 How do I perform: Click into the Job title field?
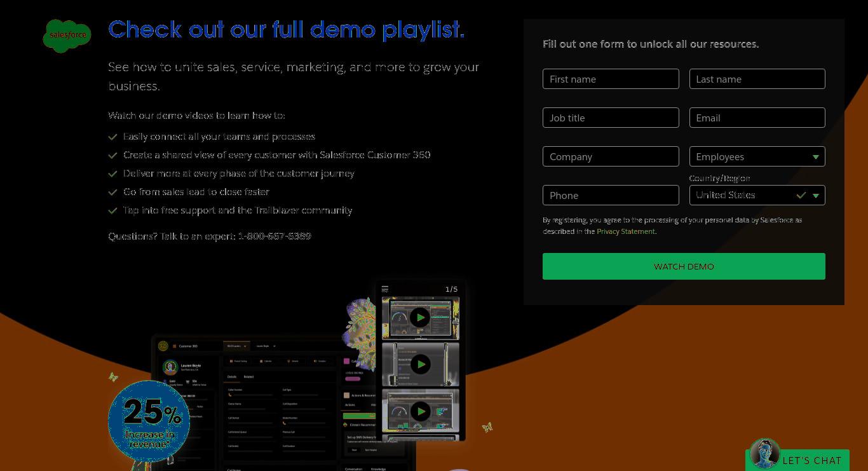tap(611, 118)
